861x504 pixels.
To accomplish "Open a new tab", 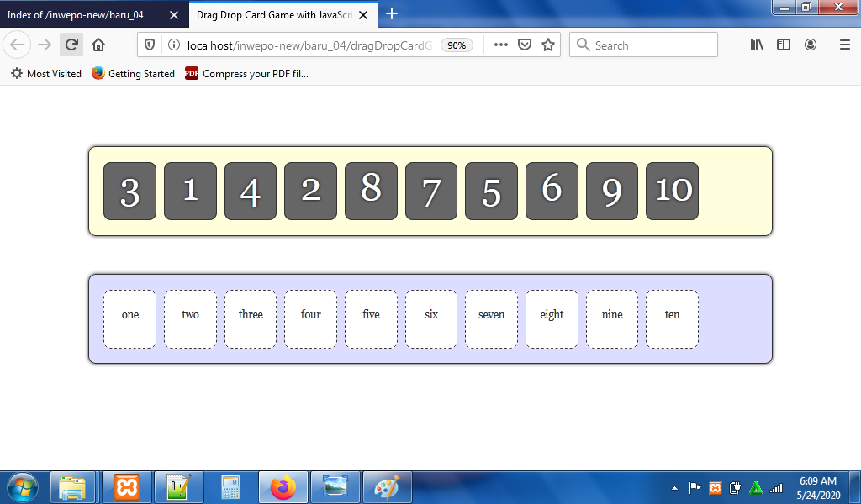I will 392,13.
